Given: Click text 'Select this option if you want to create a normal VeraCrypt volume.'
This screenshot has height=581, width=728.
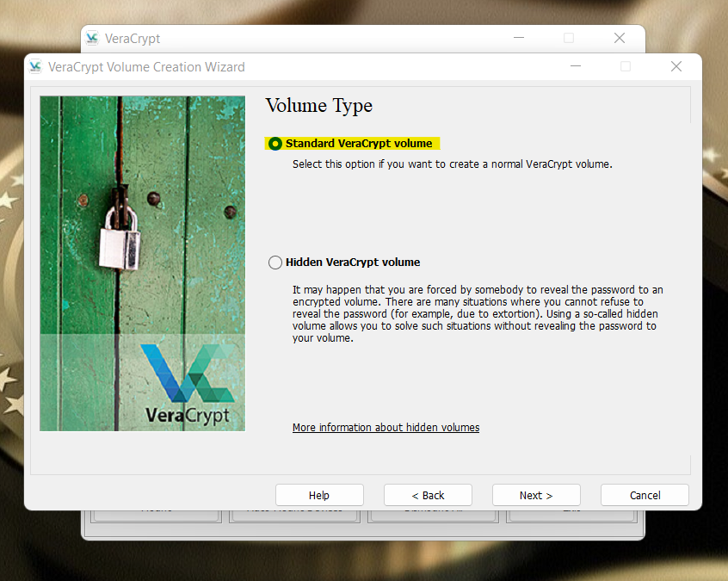Looking at the screenshot, I should coord(453,164).
